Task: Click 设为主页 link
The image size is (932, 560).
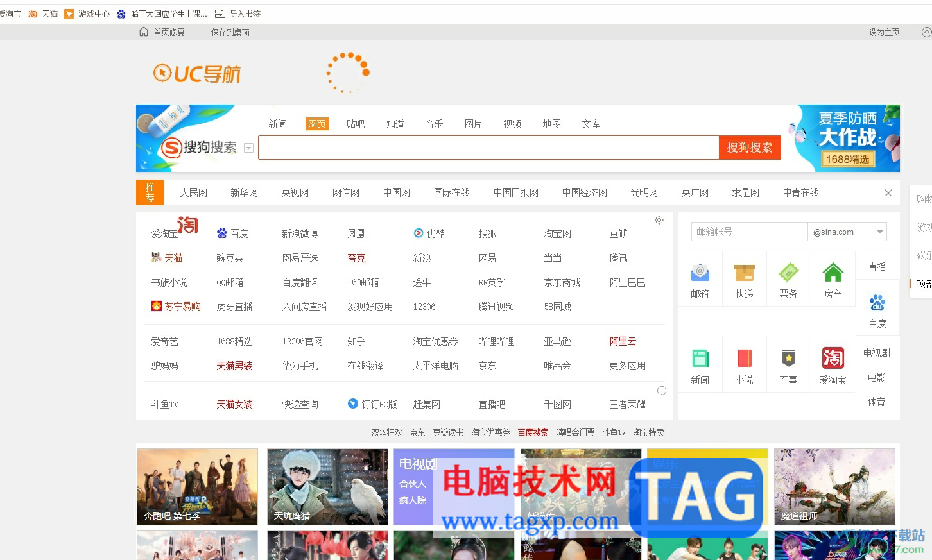Action: [x=884, y=32]
